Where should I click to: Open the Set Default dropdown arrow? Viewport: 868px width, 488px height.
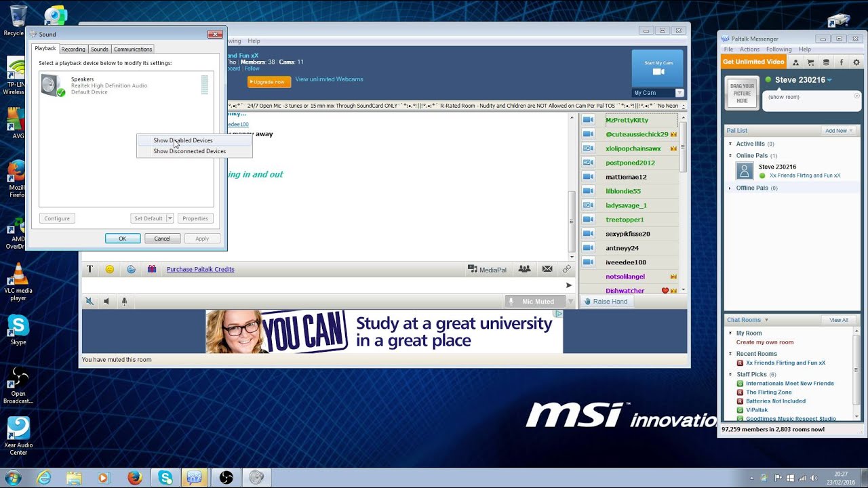point(170,218)
